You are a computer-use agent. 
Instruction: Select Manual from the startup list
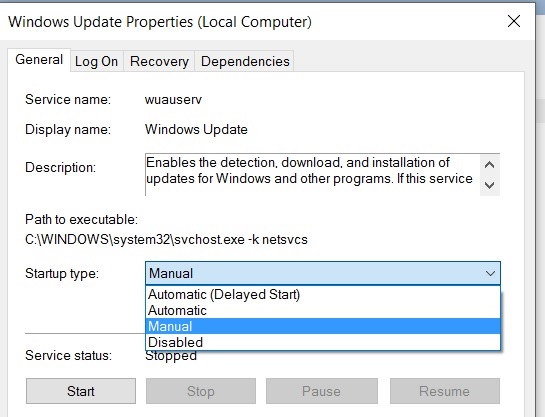[x=323, y=326]
